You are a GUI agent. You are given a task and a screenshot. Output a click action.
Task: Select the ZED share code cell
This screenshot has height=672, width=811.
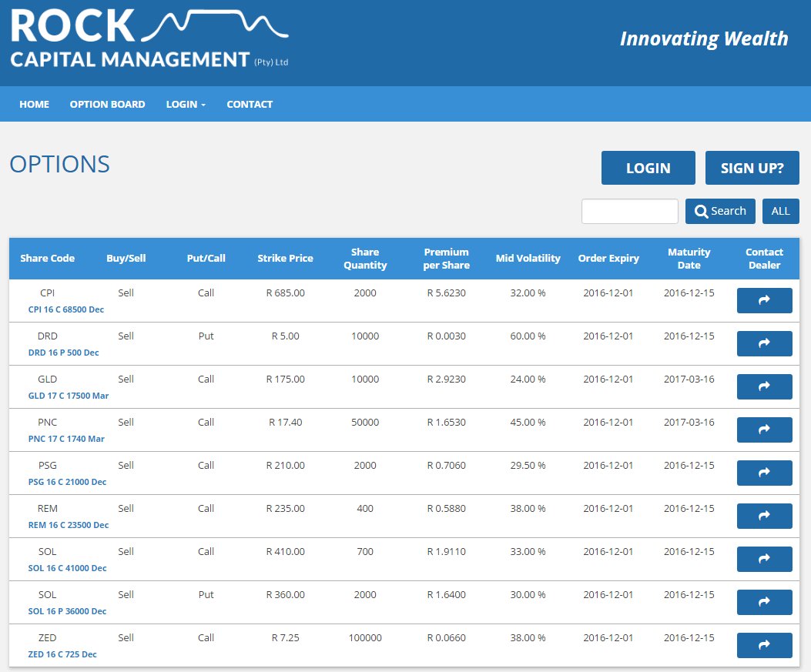[47, 637]
